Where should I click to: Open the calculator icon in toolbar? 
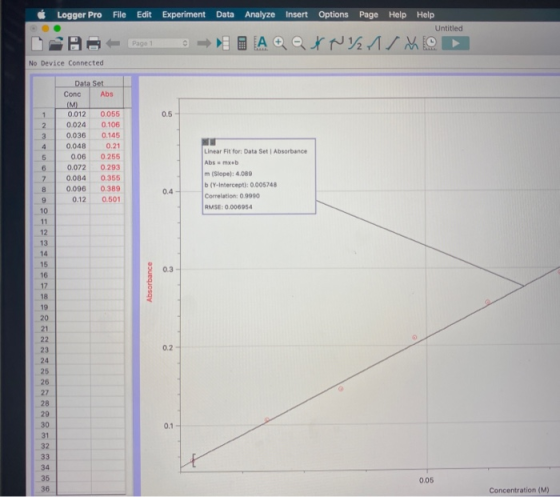[242, 44]
